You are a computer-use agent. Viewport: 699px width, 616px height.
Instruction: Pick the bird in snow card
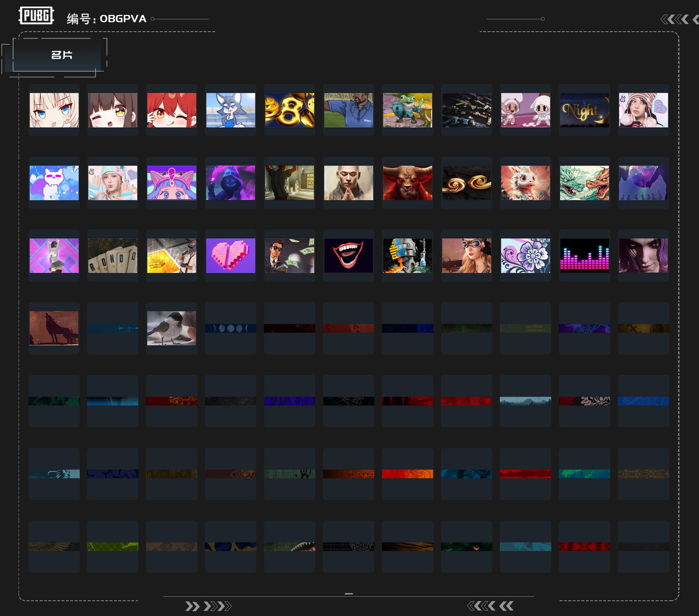[x=171, y=328]
